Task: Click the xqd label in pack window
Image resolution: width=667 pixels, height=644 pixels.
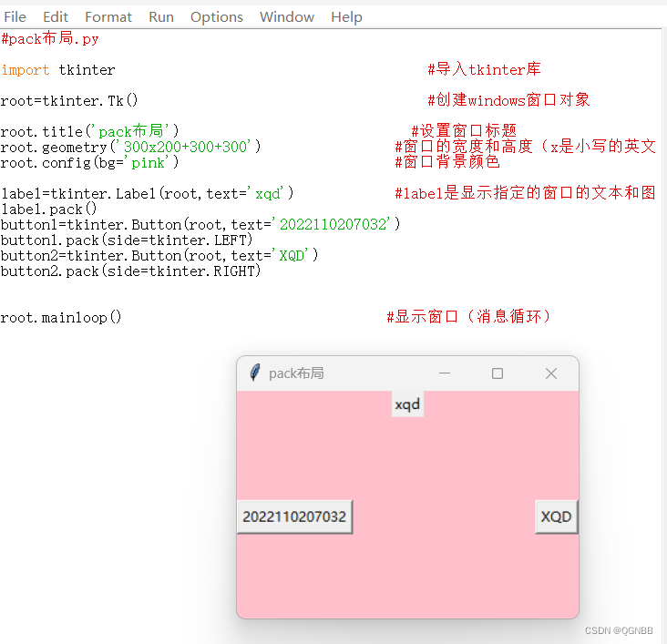Action: click(x=407, y=404)
